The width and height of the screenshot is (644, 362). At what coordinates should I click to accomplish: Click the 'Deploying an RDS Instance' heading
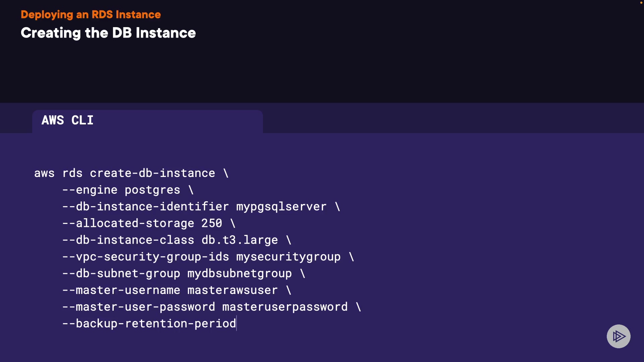tap(91, 14)
